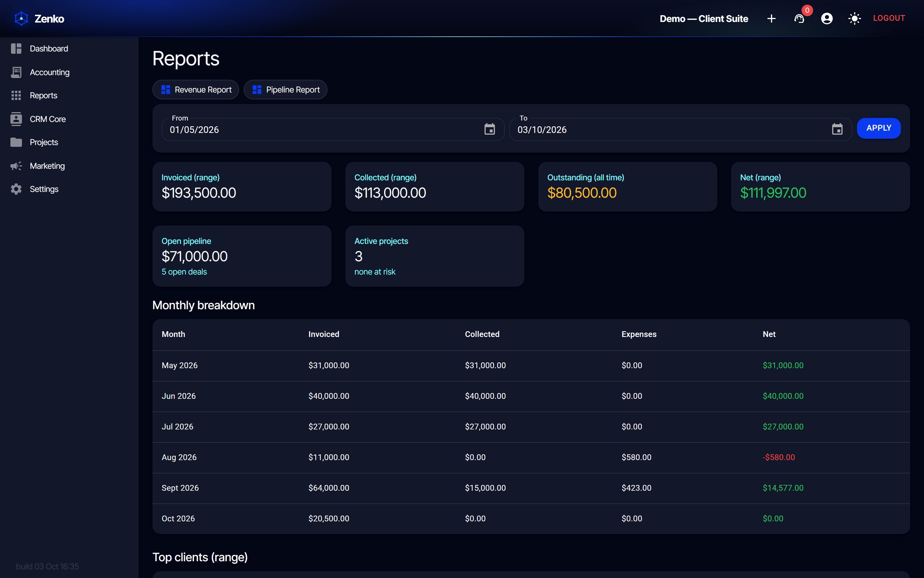Click the Expenses column header
924x578 pixels.
pyautogui.click(x=639, y=334)
